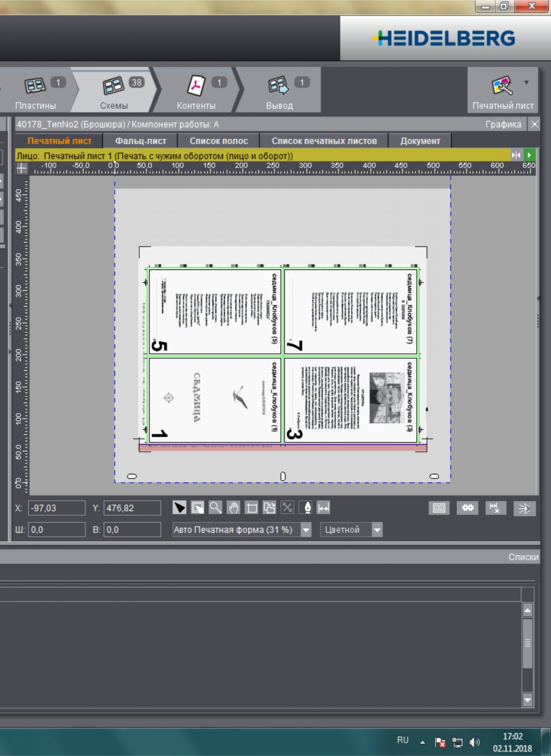Switch to the Фальц-лист tab

click(141, 141)
